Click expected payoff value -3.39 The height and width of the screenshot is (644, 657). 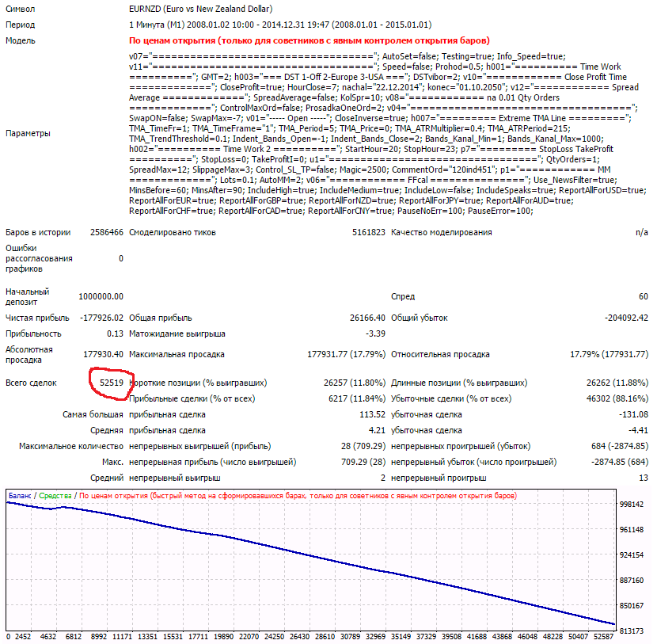(375, 333)
